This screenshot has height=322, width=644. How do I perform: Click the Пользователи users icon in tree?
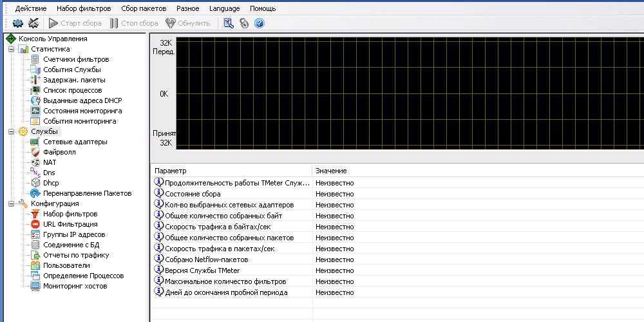(36, 265)
